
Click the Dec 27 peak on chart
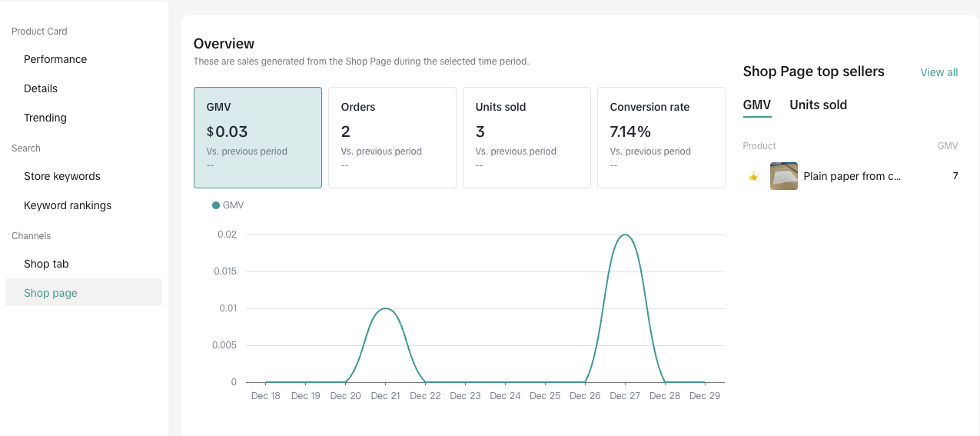coord(625,235)
